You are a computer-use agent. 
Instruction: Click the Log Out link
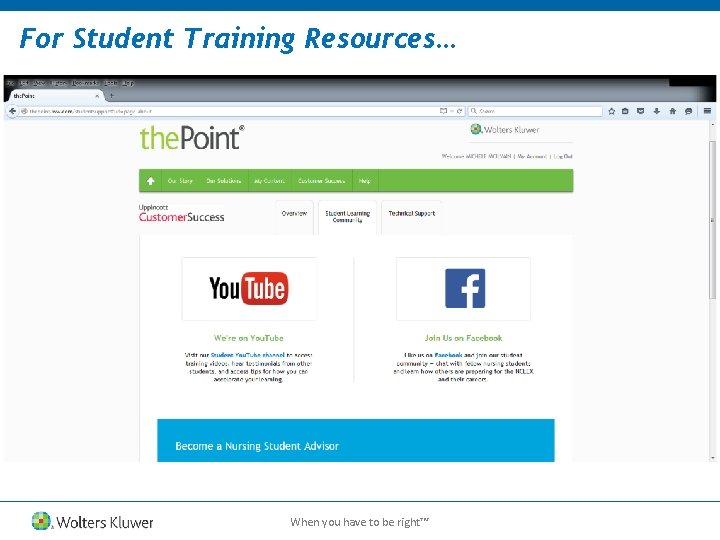[563, 157]
